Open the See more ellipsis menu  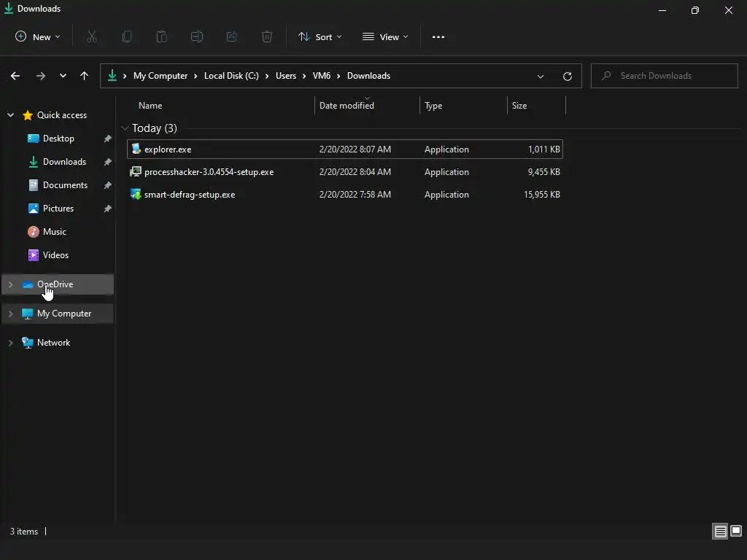[438, 36]
